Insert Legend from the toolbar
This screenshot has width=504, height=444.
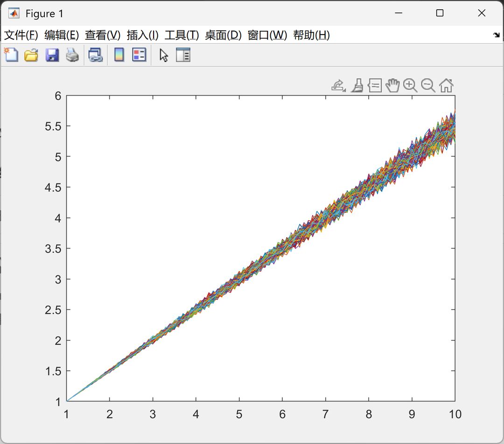139,55
